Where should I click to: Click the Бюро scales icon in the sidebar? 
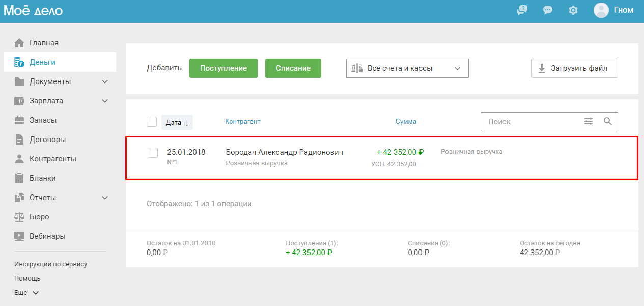coord(19,217)
